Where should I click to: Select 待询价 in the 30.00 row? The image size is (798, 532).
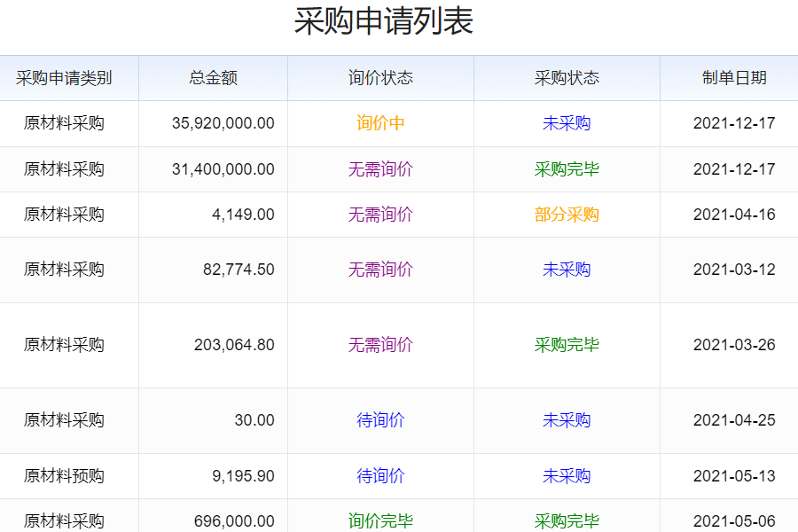[x=380, y=420]
